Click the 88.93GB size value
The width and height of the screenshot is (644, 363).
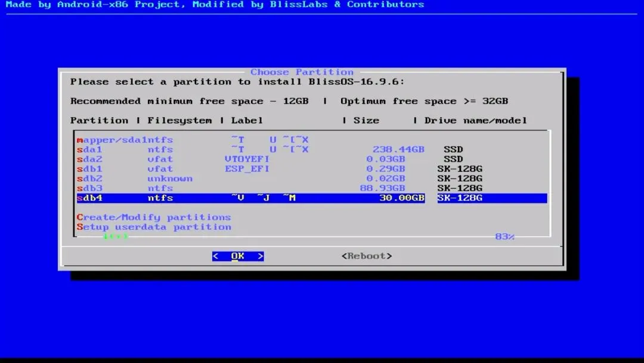pyautogui.click(x=382, y=188)
